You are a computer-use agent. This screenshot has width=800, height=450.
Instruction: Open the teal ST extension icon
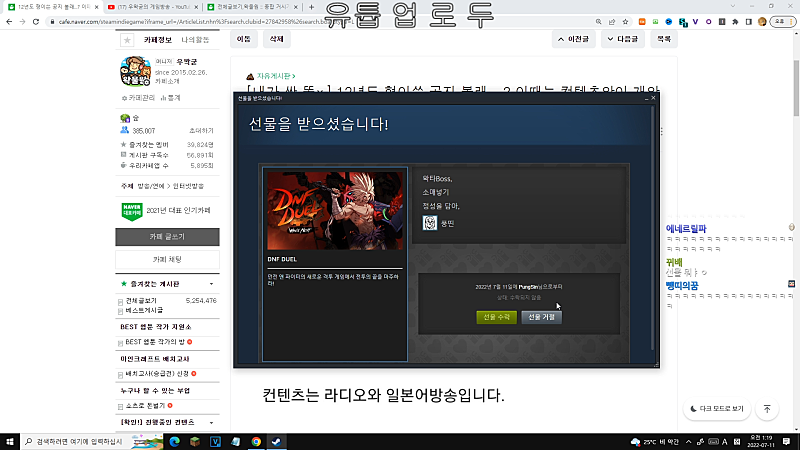coord(683,22)
